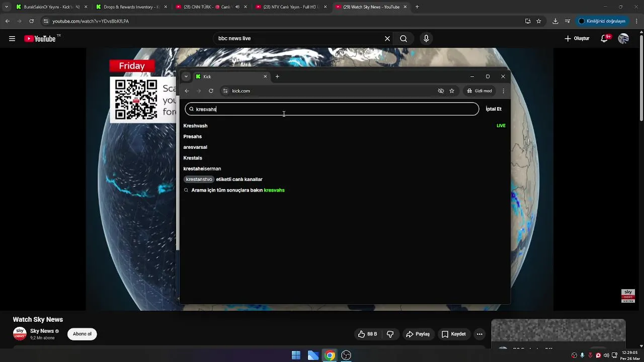The height and width of the screenshot is (362, 644).
Task: Share the video with Paylaş
Action: click(418, 334)
